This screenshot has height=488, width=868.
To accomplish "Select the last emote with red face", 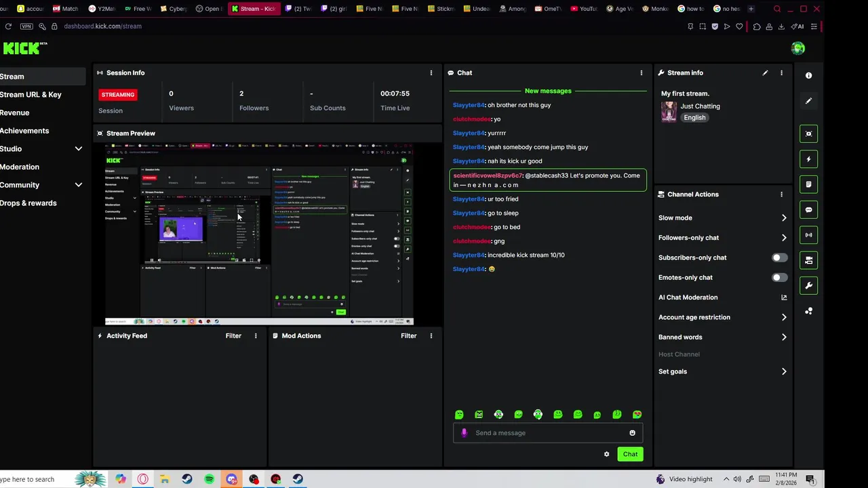I will point(637,415).
